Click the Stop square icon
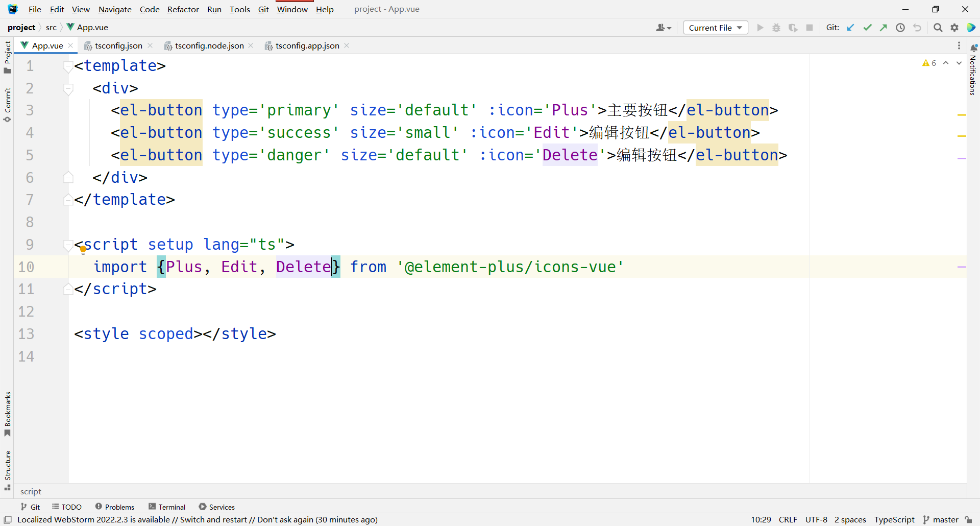This screenshot has width=980, height=526. (810, 28)
